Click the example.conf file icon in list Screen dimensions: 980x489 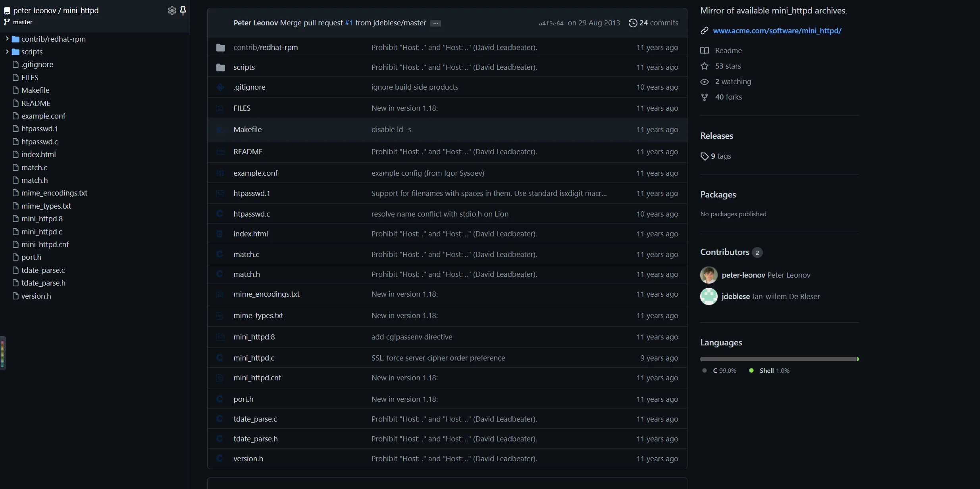tap(220, 173)
